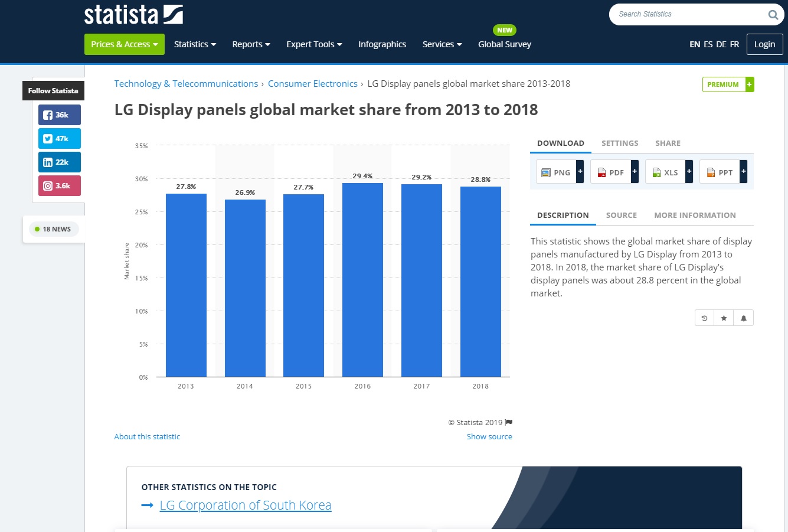Click the Follow Statista label
The height and width of the screenshot is (532, 788).
(x=53, y=91)
